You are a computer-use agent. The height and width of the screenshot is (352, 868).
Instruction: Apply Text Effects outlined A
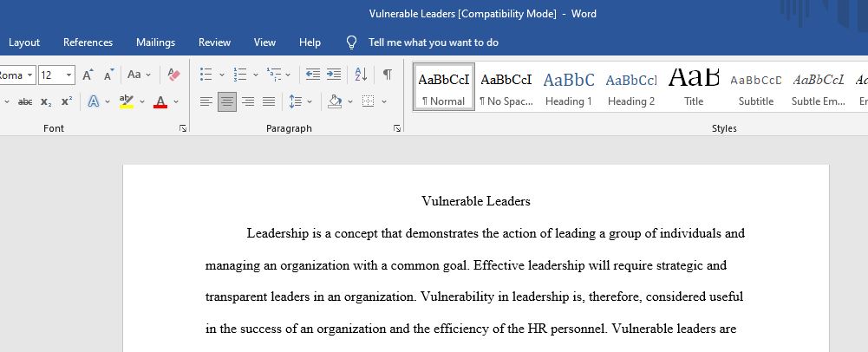94,101
